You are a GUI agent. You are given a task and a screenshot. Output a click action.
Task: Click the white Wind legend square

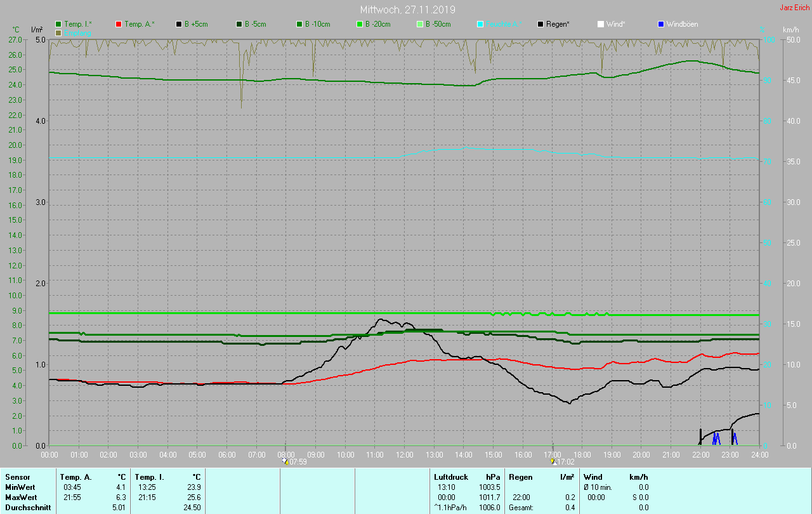pyautogui.click(x=601, y=24)
